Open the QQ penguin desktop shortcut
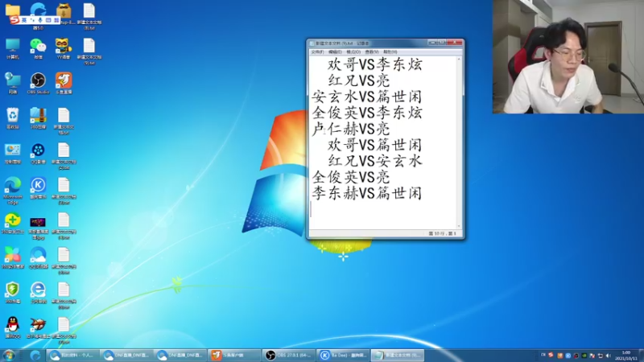This screenshot has height=362, width=644. pyautogui.click(x=12, y=327)
